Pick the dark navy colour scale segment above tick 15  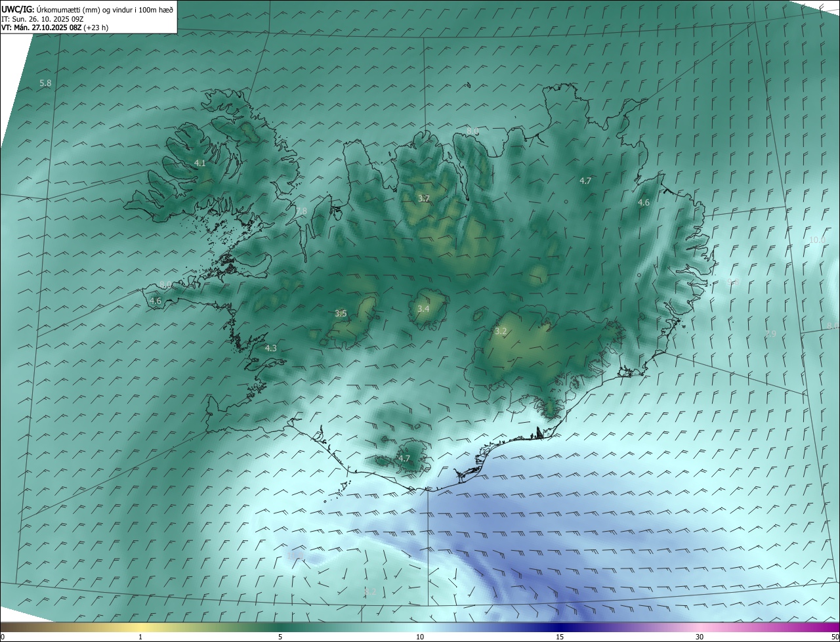click(x=560, y=628)
